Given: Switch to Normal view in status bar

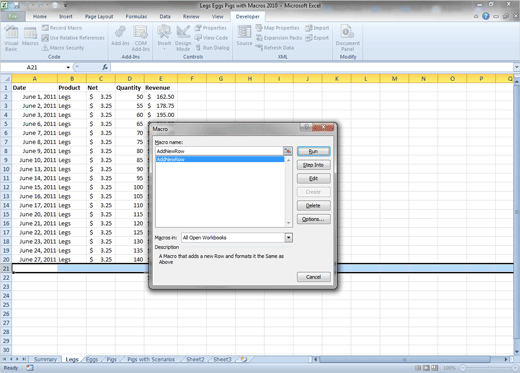Looking at the screenshot, I should coord(418,368).
